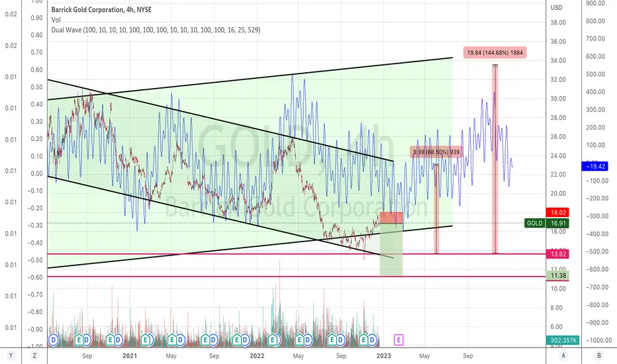Image resolution: width=617 pixels, height=364 pixels.
Task: Click the 13.62 horizontal line label
Action: tap(558, 254)
